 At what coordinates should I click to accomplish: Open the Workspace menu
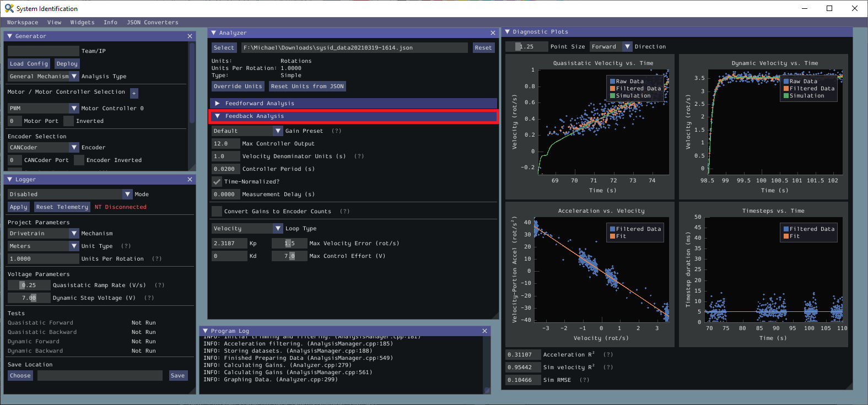tap(23, 23)
